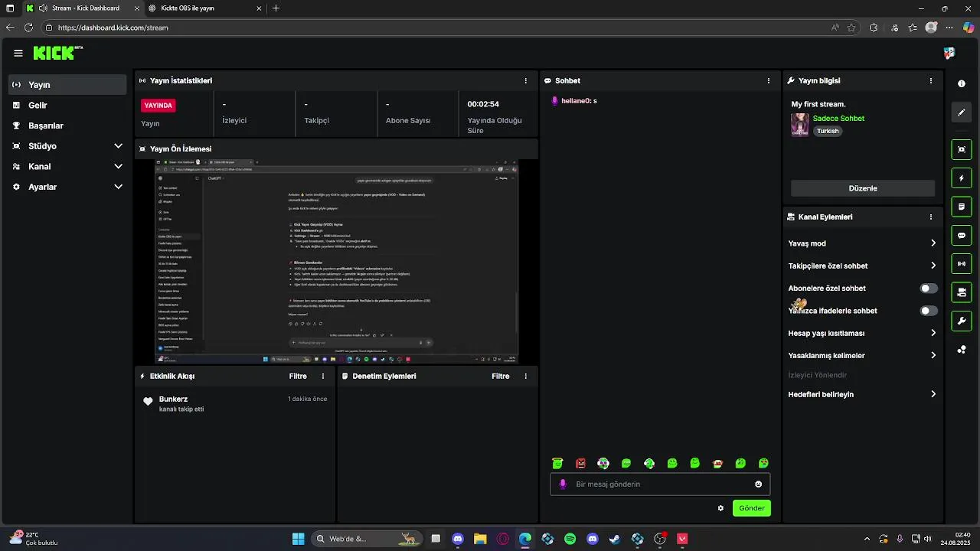980x551 pixels.
Task: Open Yayın İstatistikleri three-dot menu
Action: coord(525,80)
